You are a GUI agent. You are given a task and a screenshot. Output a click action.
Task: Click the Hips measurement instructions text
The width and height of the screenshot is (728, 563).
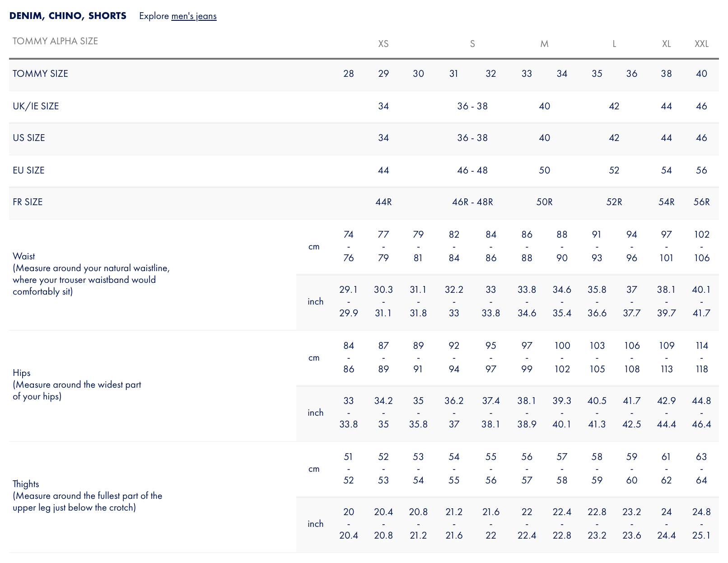77,385
